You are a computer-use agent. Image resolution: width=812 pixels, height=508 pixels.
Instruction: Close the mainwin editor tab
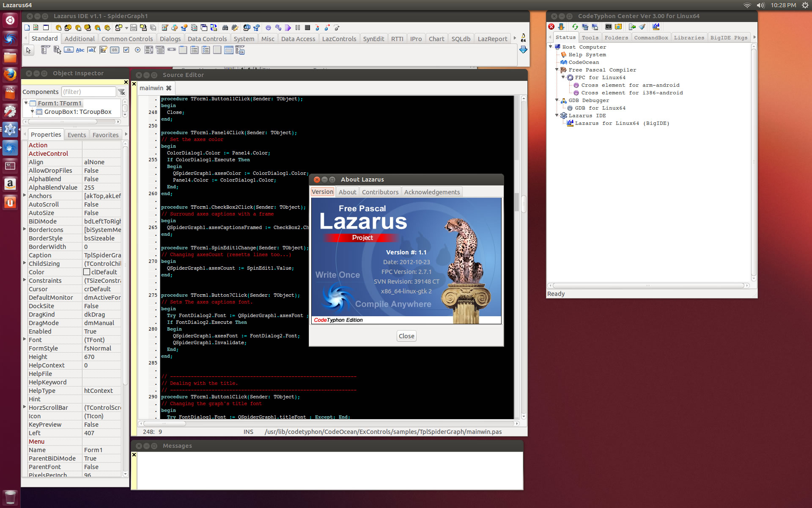pos(169,88)
